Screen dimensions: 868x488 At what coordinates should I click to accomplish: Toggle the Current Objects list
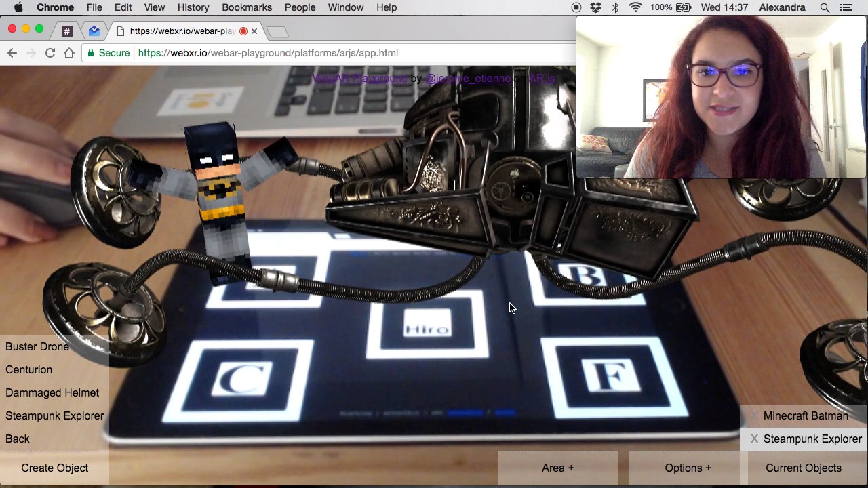coord(804,468)
